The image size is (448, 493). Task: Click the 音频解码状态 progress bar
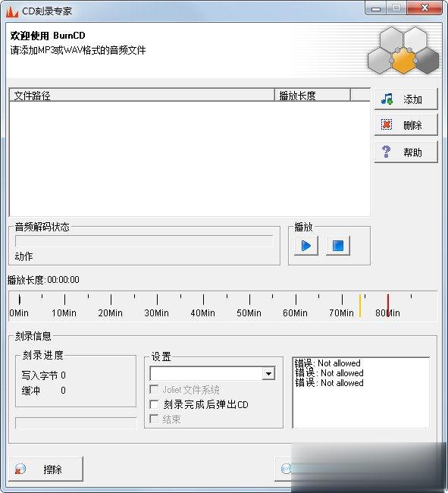[x=144, y=241]
